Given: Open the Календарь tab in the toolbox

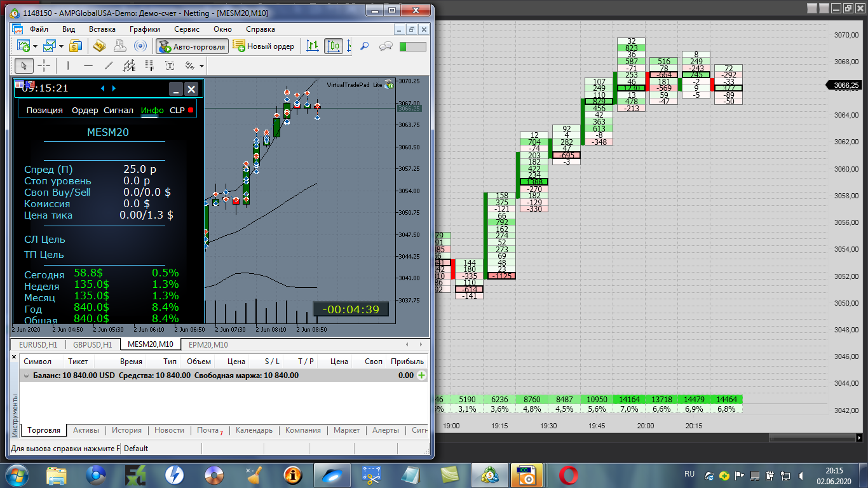Looking at the screenshot, I should coord(254,430).
